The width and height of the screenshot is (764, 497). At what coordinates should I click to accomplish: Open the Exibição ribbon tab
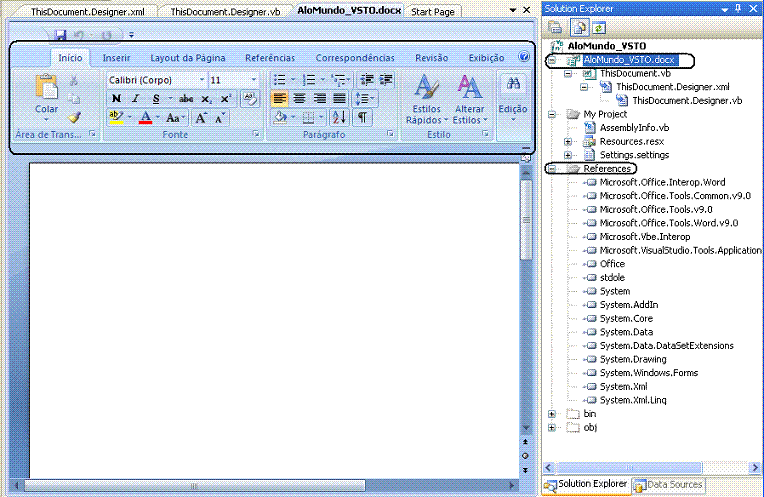click(x=486, y=58)
